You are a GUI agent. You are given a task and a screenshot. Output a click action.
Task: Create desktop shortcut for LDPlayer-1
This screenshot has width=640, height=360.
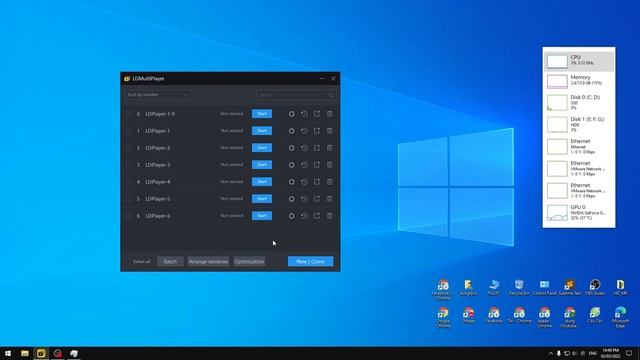(x=317, y=131)
